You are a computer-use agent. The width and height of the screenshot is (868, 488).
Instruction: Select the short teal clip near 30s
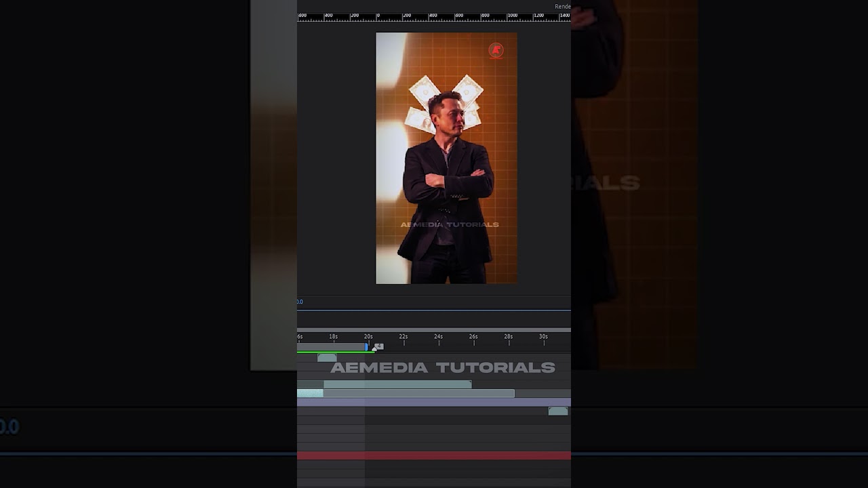click(558, 411)
